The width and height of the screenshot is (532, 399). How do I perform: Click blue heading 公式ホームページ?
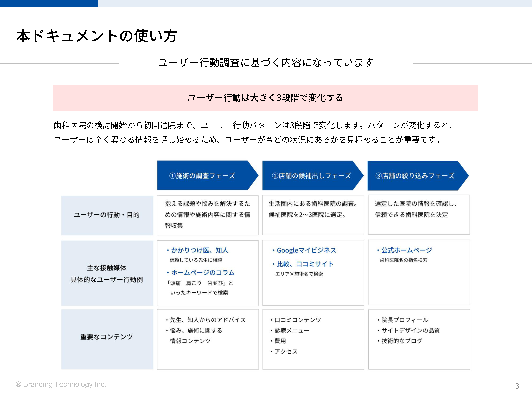click(404, 250)
